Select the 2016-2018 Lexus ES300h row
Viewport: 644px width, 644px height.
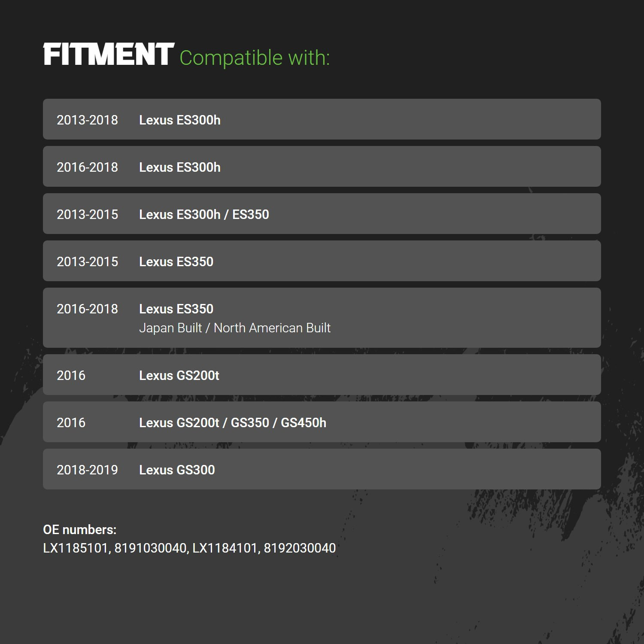pos(322,167)
